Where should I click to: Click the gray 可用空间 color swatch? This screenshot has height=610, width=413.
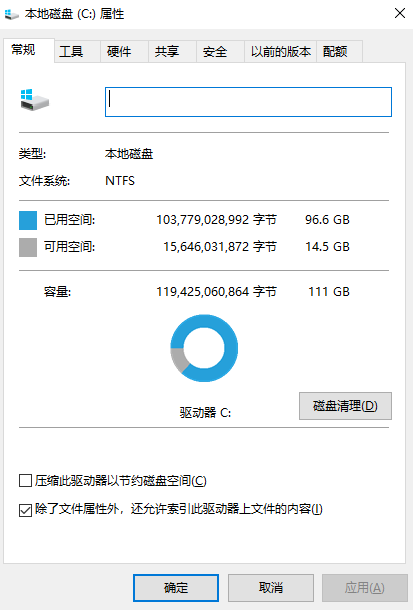pyautogui.click(x=28, y=247)
